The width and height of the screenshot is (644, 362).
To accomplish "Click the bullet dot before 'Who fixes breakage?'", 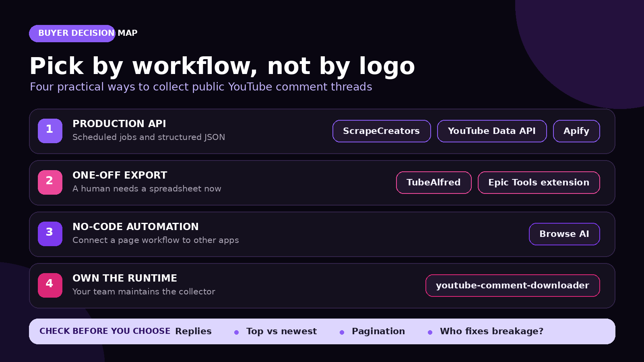I will (430, 332).
